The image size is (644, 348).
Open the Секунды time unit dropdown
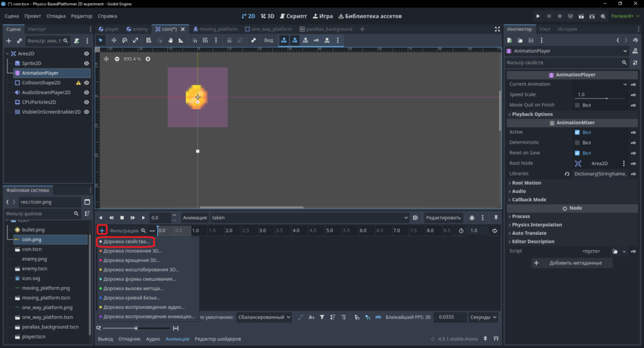(484, 317)
